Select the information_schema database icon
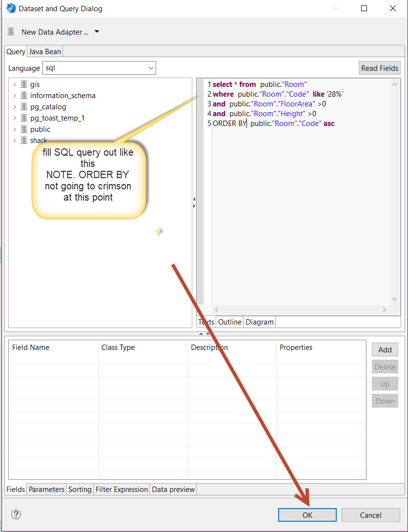 click(24, 96)
